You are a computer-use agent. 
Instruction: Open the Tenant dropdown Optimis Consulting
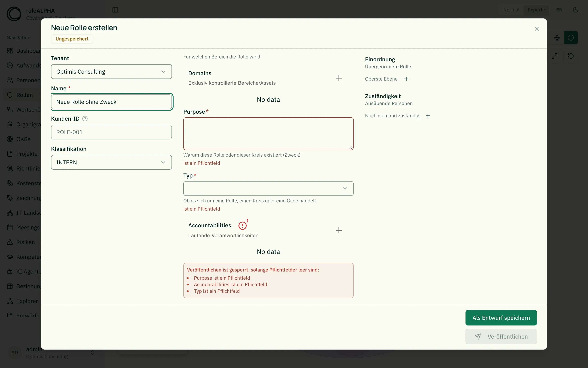111,72
